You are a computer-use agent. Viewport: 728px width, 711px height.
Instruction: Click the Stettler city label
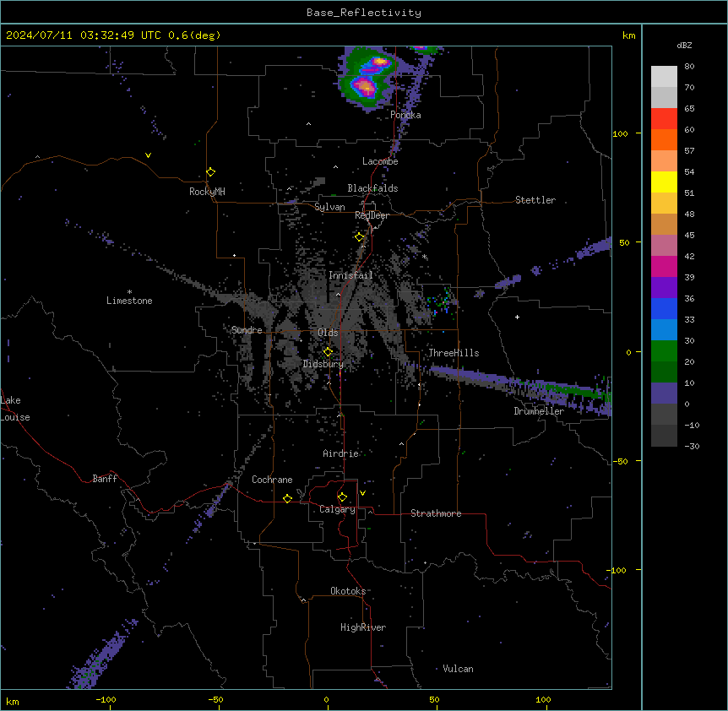point(535,200)
